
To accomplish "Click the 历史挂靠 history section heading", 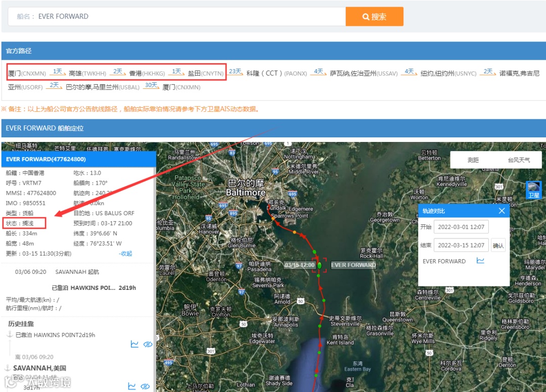I will pyautogui.click(x=21, y=324).
